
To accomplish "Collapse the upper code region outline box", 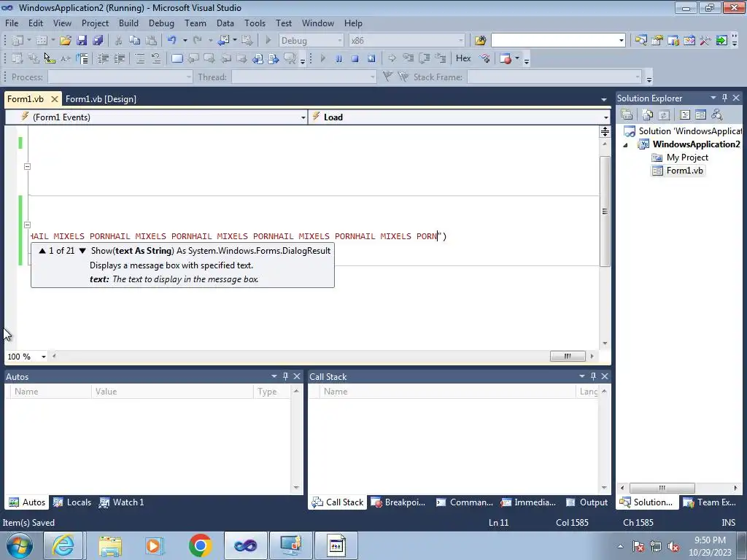I will coord(27,167).
